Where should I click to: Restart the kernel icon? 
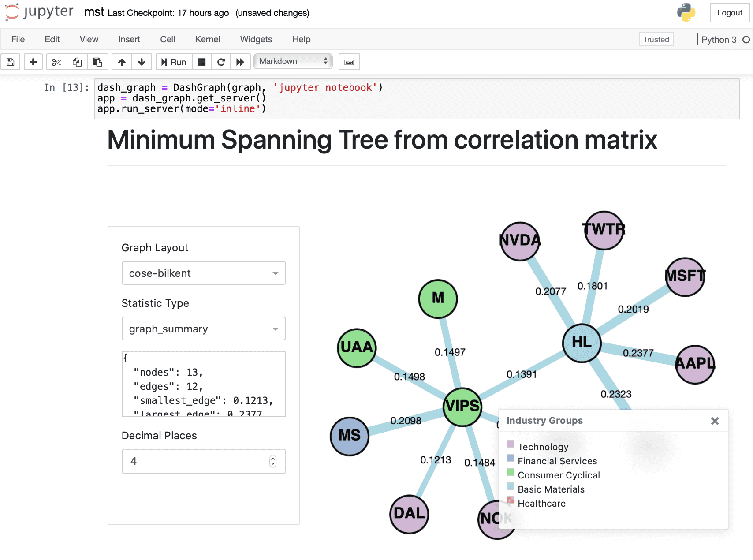[x=221, y=62]
